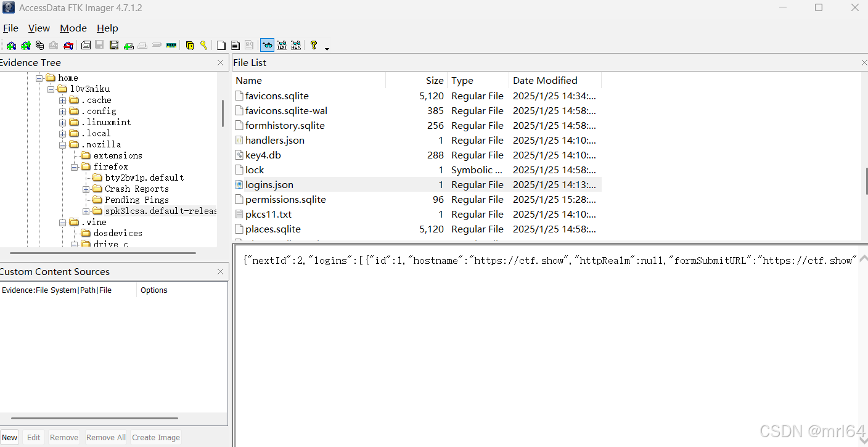Image resolution: width=868 pixels, height=447 pixels.
Task: Click the Add All Attached Devices icon
Action: (x=26, y=45)
